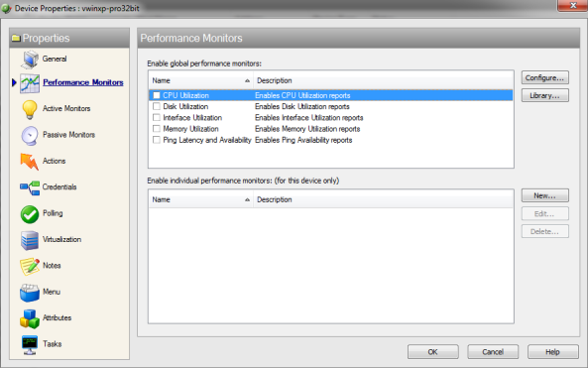
Task: Click the Performance Monitors graph icon
Action: (30, 83)
